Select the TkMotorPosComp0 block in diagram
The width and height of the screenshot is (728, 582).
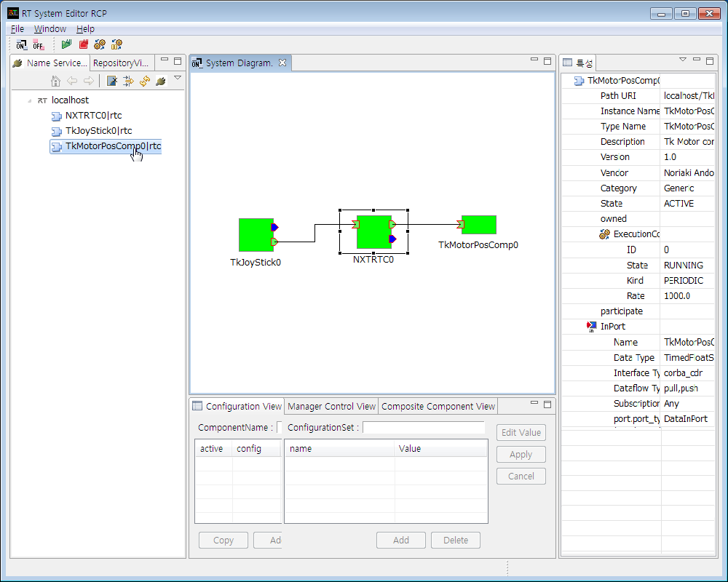tap(479, 225)
